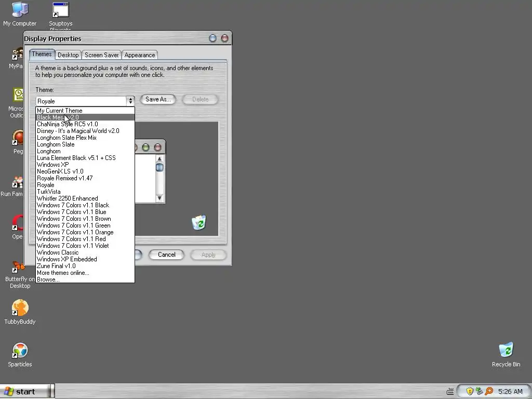Select Windows XP theme entry
532x399 pixels.
tap(85, 165)
